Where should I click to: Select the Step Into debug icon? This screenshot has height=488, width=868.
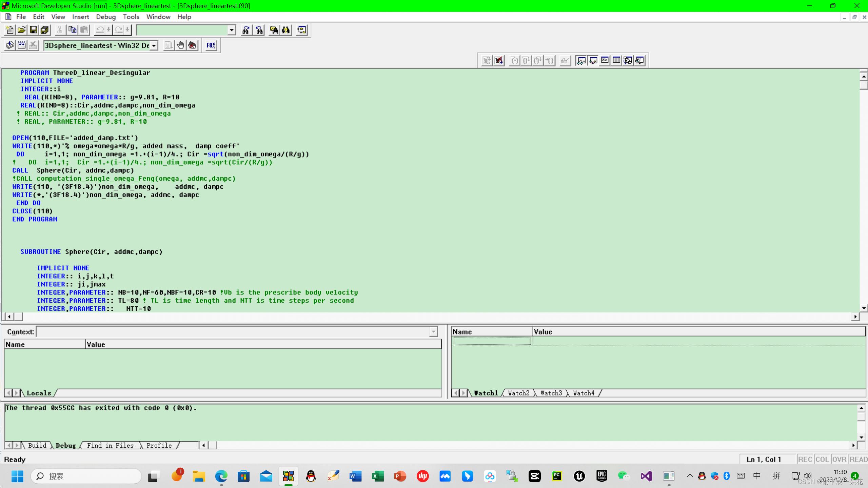click(514, 60)
